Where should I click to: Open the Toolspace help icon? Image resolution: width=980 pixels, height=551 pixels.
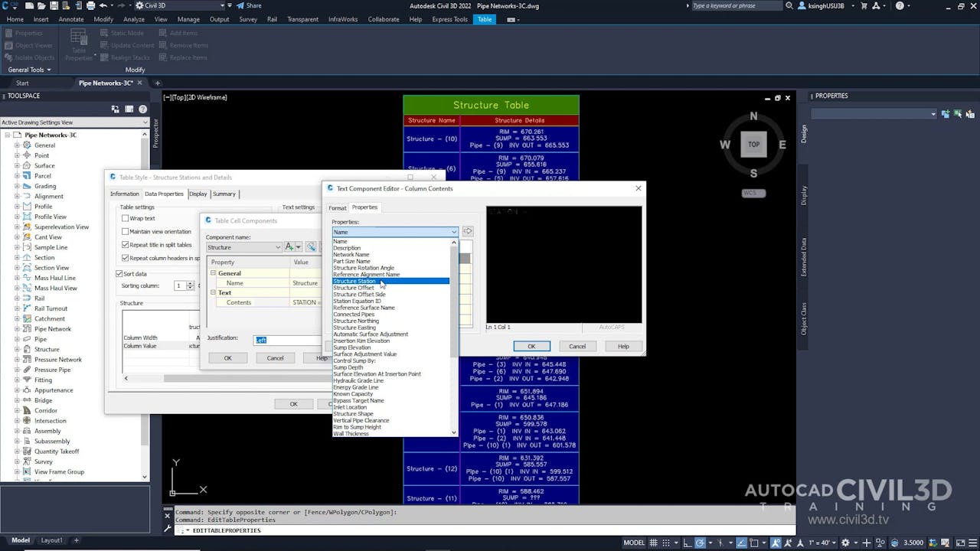[142, 109]
